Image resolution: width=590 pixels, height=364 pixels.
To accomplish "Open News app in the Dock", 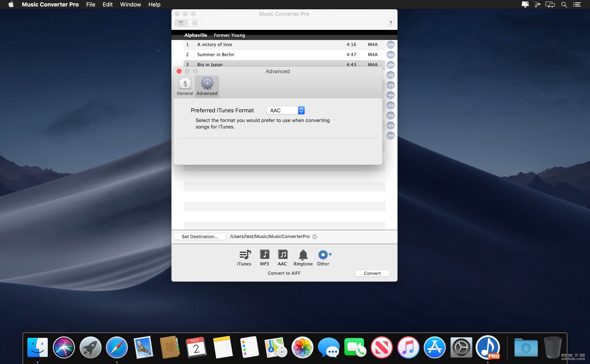I will point(382,347).
